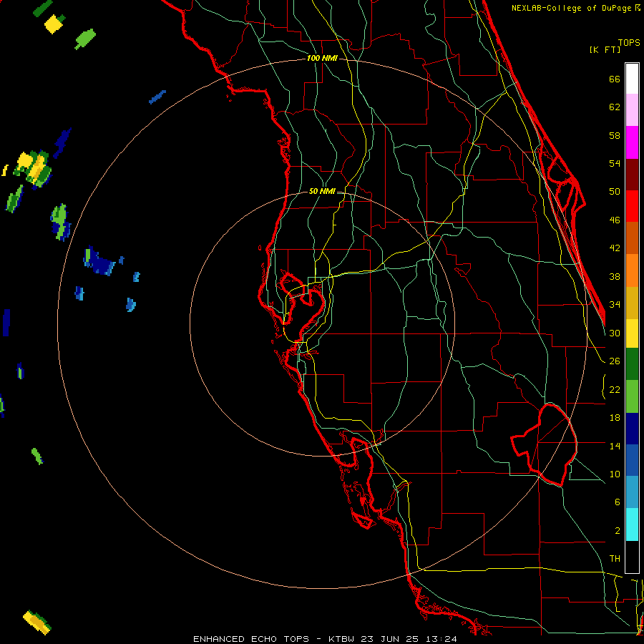Click the "ENHANCED ECHO TOPS" caption text
The height and width of the screenshot is (644, 644).
tap(251, 639)
